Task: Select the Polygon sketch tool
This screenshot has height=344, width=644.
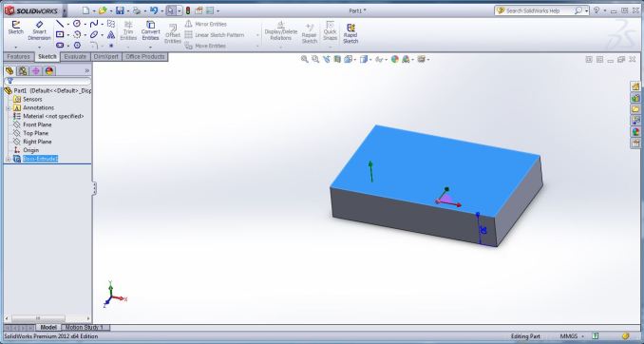Action: 77,46
